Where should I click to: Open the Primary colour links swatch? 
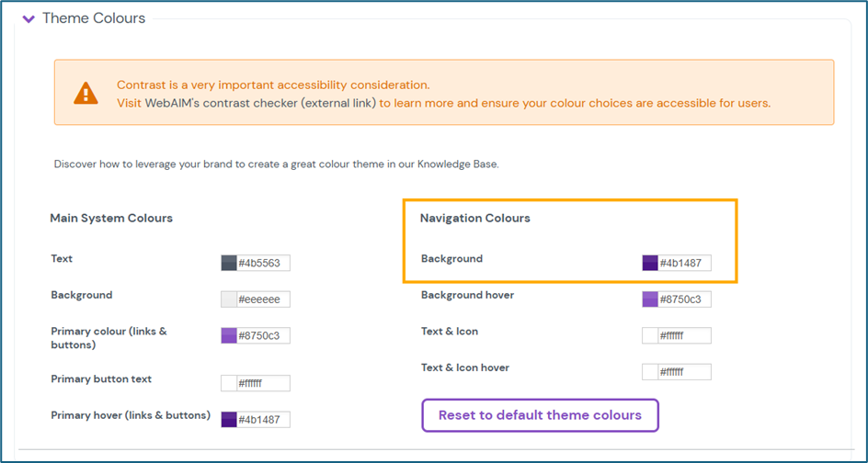click(229, 336)
